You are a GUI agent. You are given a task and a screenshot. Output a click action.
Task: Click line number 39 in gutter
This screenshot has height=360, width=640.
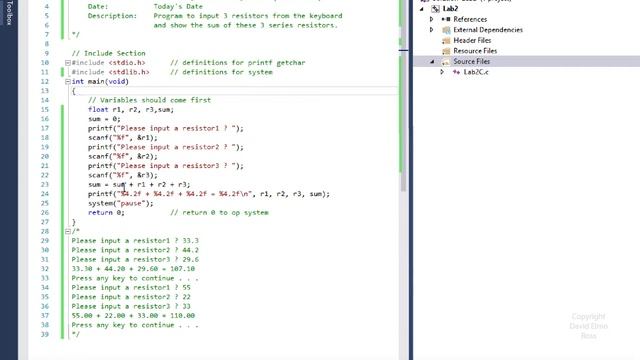pos(45,334)
